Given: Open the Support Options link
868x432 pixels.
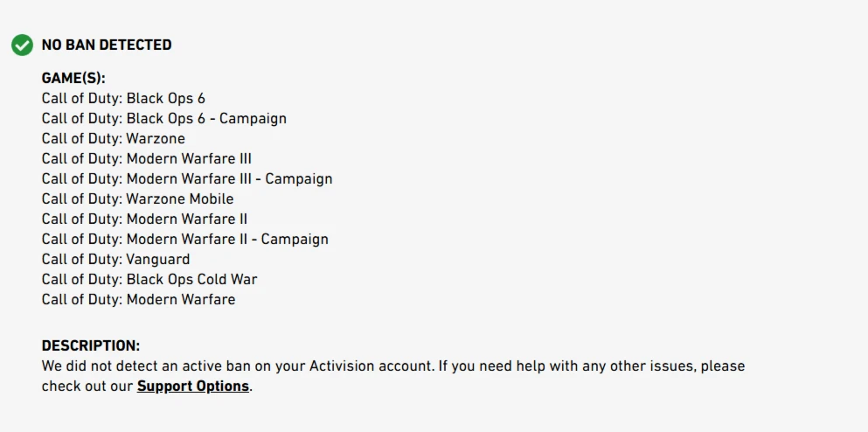Looking at the screenshot, I should (193, 386).
